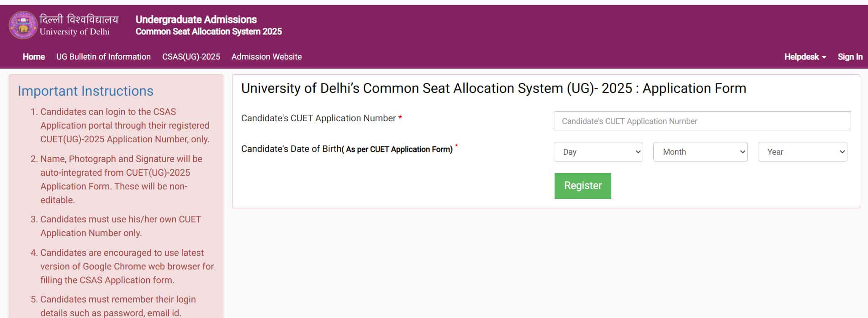The image size is (868, 318).
Task: Click the Candidate's Date of Birth label
Action: (347, 149)
